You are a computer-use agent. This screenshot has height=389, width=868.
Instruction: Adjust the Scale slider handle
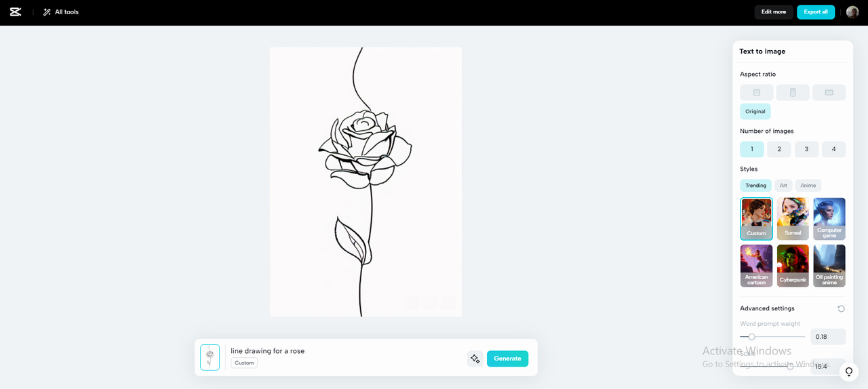coord(790,367)
